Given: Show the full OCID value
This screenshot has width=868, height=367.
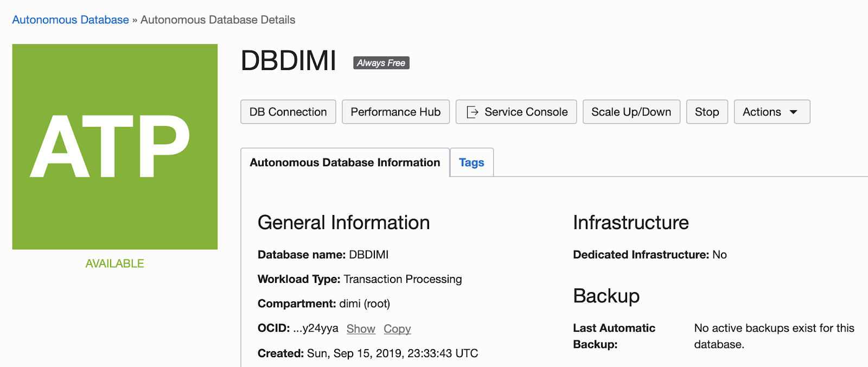Looking at the screenshot, I should point(361,328).
